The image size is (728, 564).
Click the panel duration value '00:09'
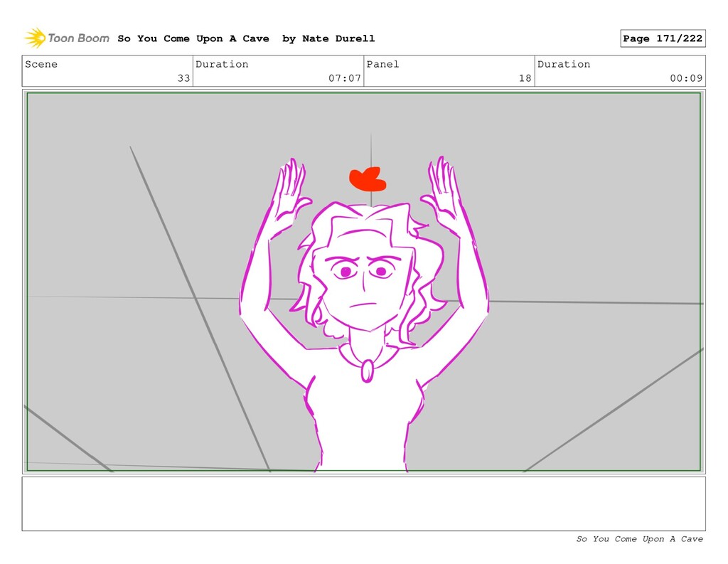pos(686,78)
